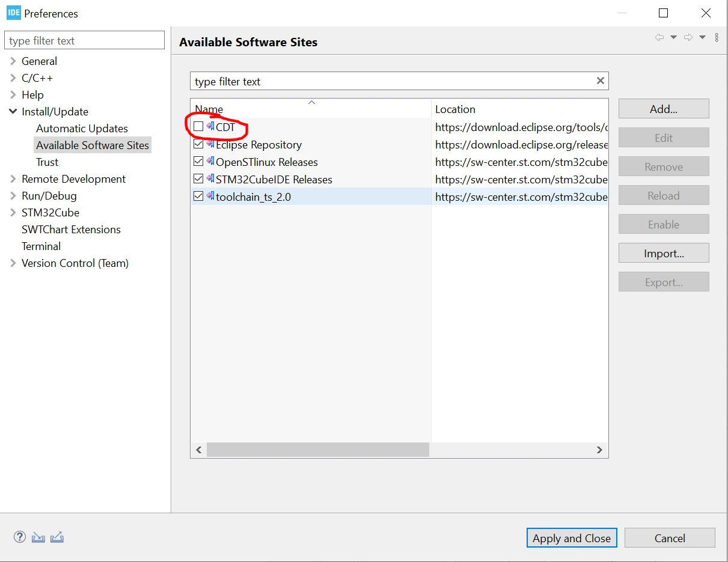Expand the Run/Debug tree node
Viewport: 728px width, 562px height.
coord(13,195)
